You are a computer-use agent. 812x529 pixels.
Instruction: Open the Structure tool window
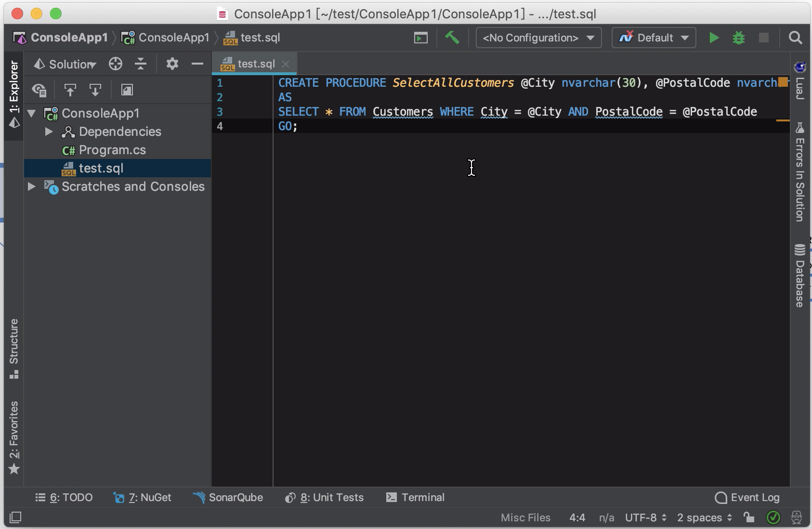point(14,348)
